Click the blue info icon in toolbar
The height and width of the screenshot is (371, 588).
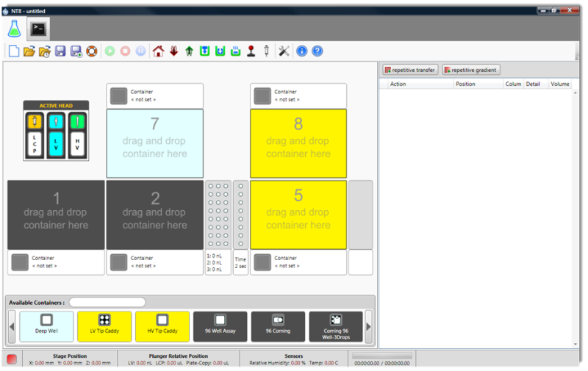[301, 51]
